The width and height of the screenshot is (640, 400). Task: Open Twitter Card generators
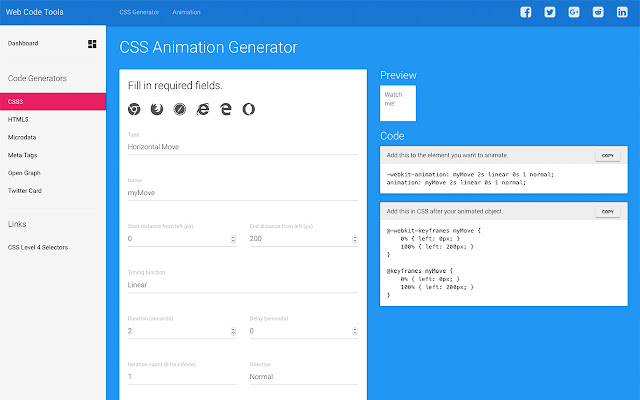click(x=24, y=191)
